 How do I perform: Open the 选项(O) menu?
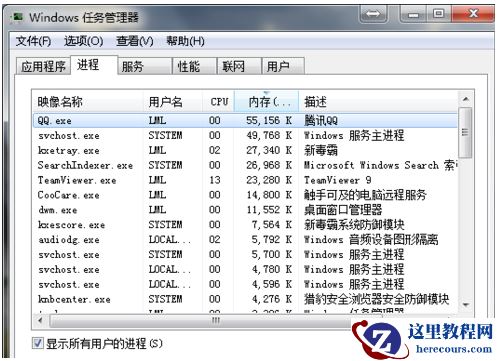click(83, 41)
